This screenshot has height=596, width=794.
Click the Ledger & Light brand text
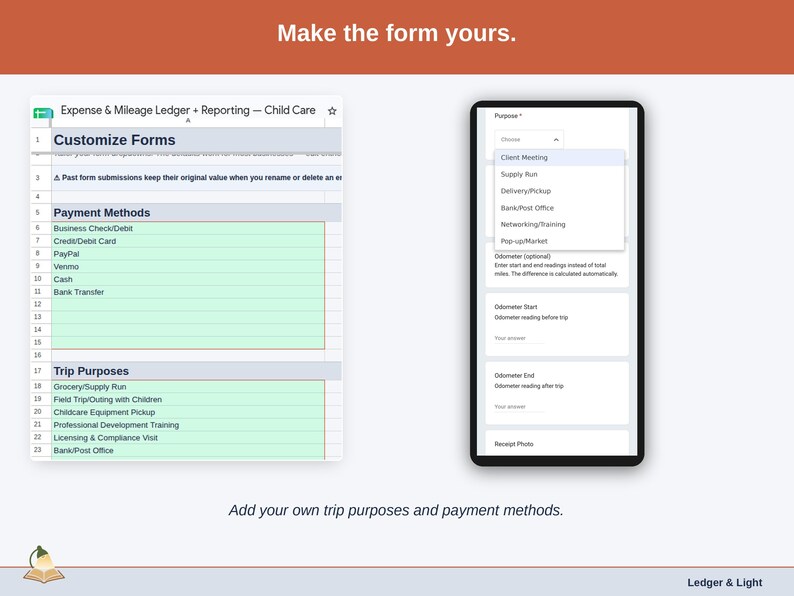pyautogui.click(x=725, y=582)
